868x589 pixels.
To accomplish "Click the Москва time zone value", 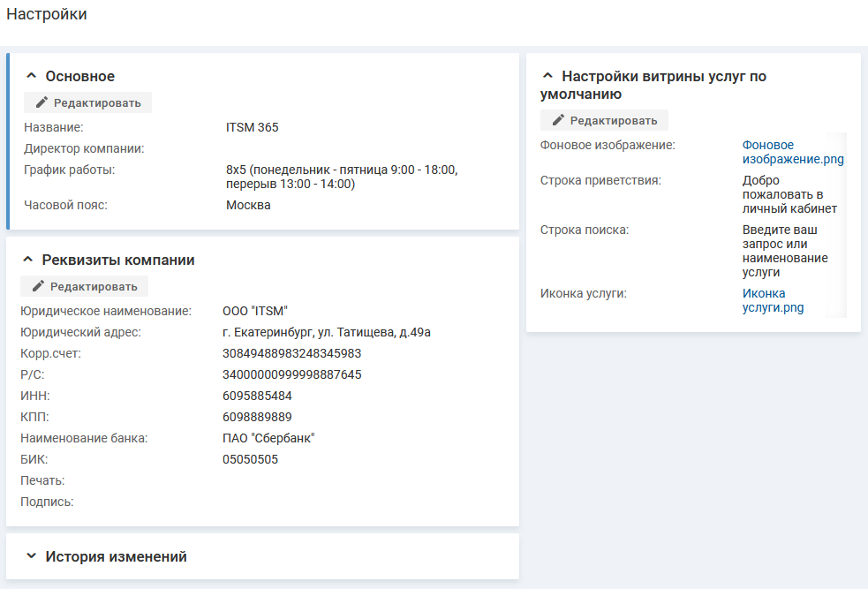I will tap(248, 205).
